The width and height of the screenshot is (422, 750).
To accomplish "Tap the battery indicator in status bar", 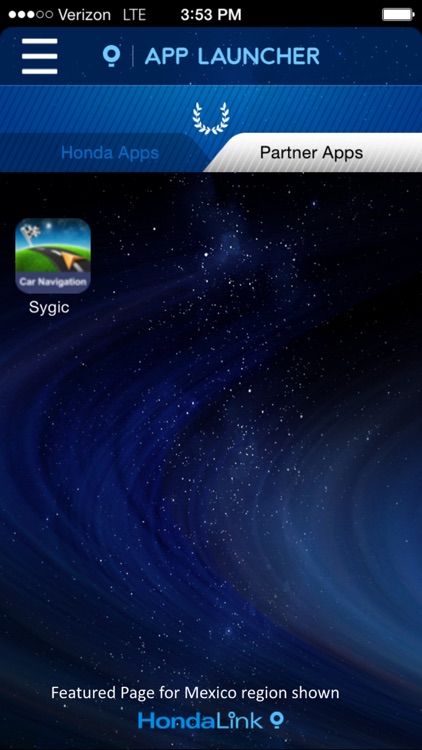I will tap(398, 15).
